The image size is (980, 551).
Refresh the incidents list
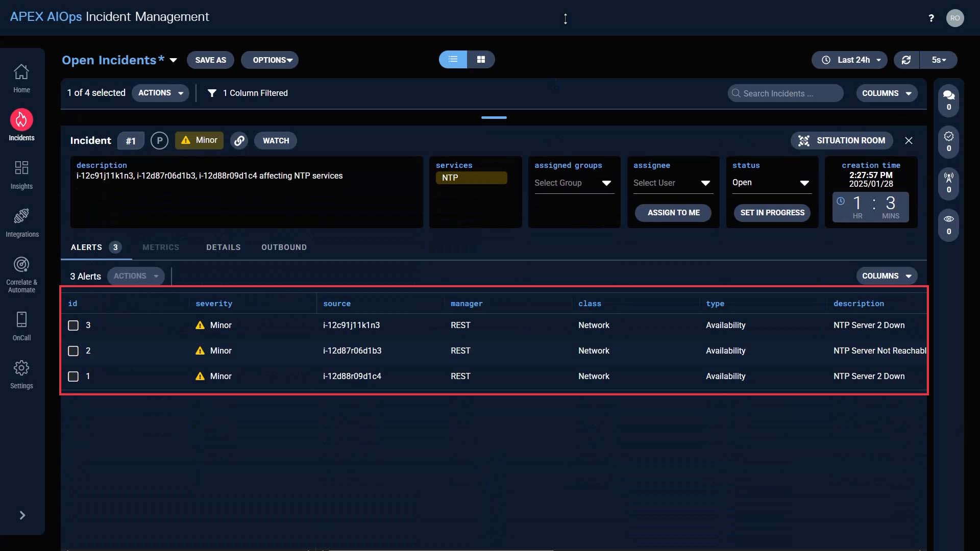click(906, 60)
